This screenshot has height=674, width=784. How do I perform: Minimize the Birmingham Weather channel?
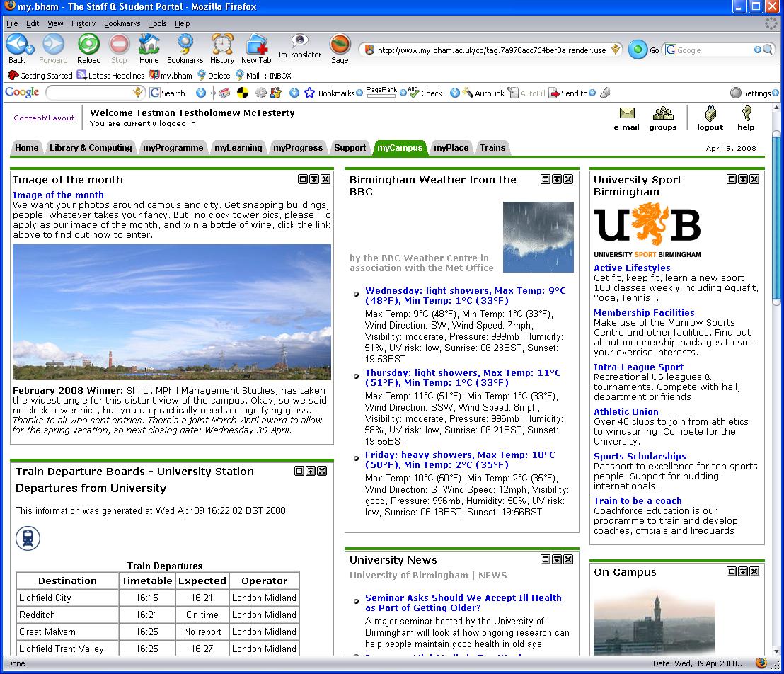point(557,179)
